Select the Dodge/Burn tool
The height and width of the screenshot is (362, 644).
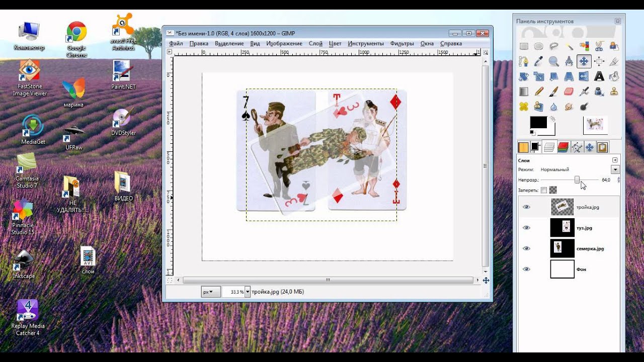pyautogui.click(x=584, y=107)
